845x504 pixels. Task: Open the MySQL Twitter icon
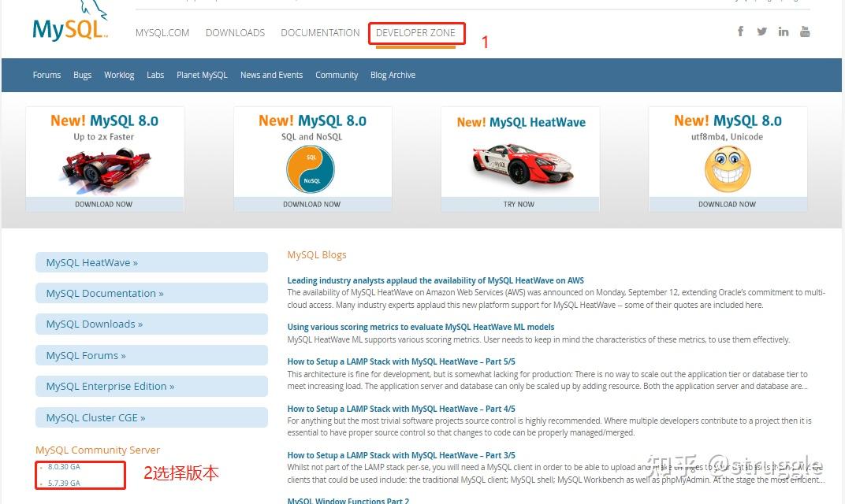click(x=761, y=31)
